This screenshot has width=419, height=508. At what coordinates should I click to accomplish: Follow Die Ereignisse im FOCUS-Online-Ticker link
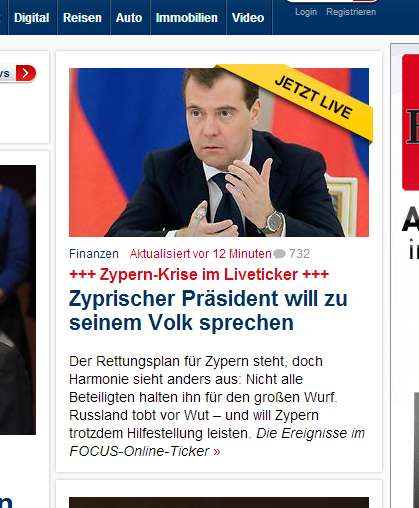click(x=217, y=442)
